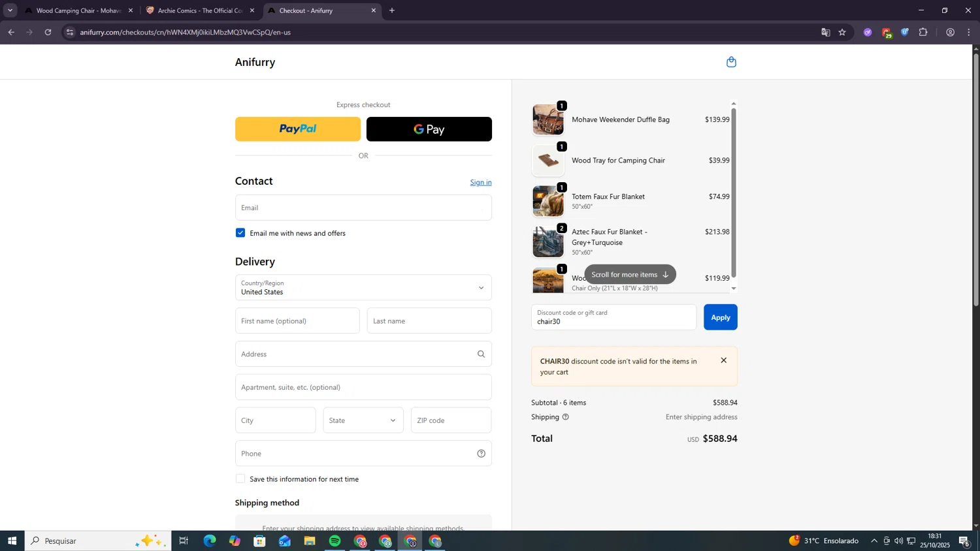Close the Archie Comics tab

(252, 10)
